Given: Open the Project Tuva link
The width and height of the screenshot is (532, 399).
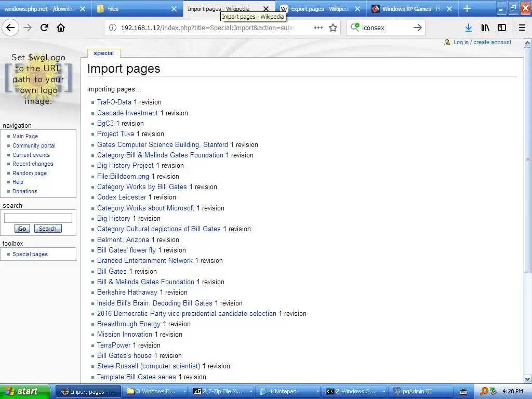Looking at the screenshot, I should tap(115, 134).
